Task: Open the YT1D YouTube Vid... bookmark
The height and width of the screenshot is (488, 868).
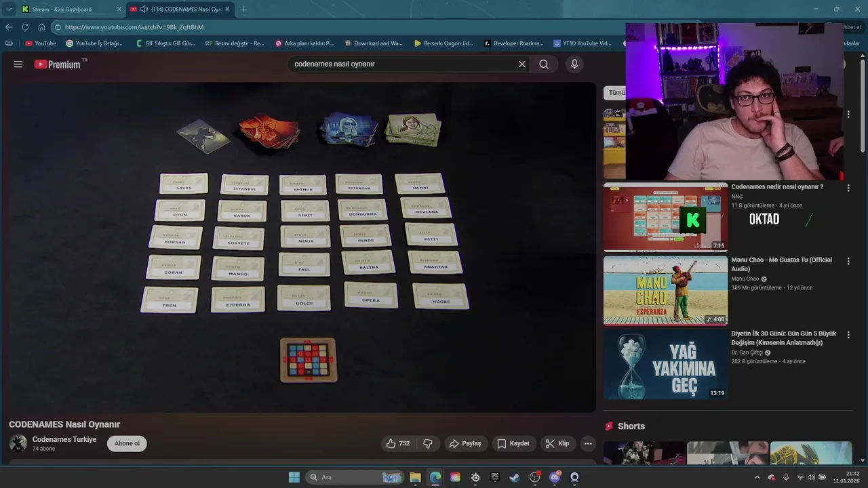Action: 583,43
